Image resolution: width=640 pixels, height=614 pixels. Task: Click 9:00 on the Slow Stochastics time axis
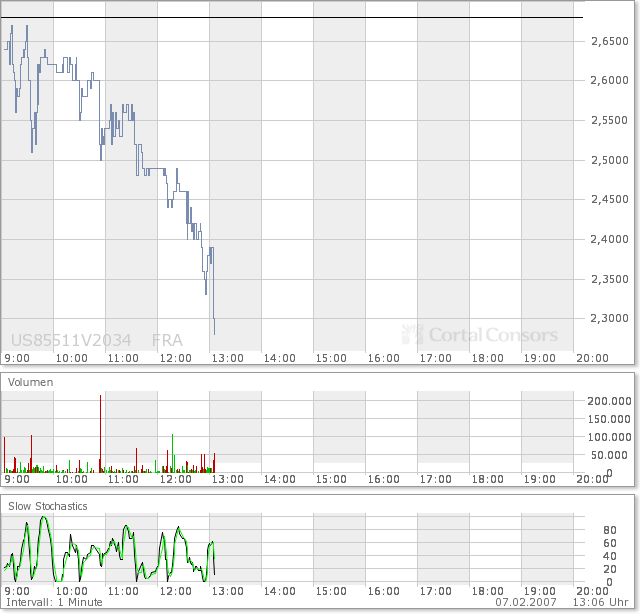[x=17, y=592]
